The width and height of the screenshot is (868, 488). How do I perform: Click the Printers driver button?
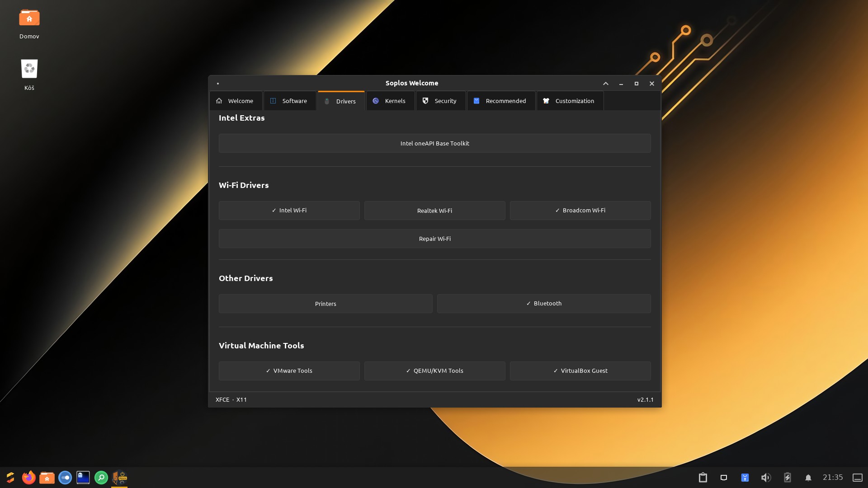click(x=325, y=304)
